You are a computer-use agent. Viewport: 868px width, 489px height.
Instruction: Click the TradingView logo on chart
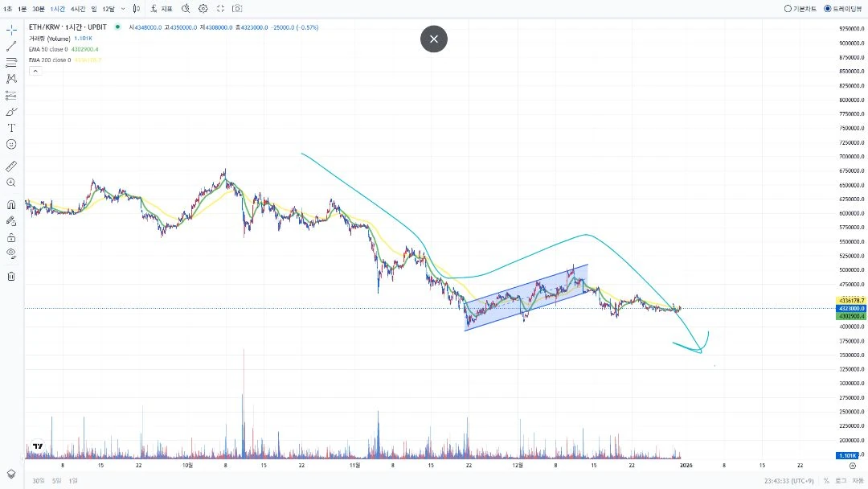(38, 446)
